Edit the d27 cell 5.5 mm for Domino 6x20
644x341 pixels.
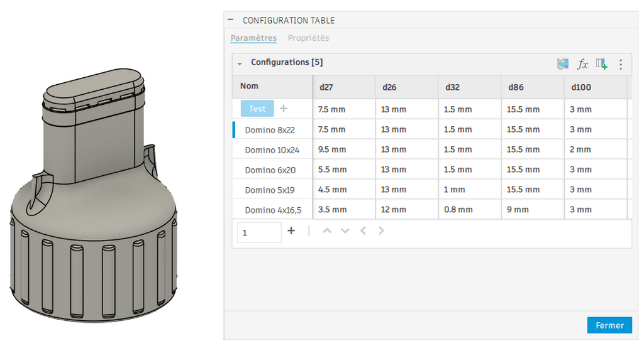(x=344, y=170)
